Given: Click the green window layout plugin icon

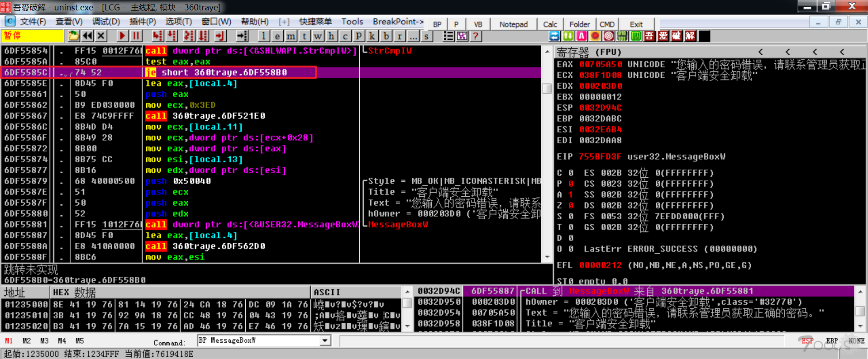Looking at the screenshot, I should 636,36.
